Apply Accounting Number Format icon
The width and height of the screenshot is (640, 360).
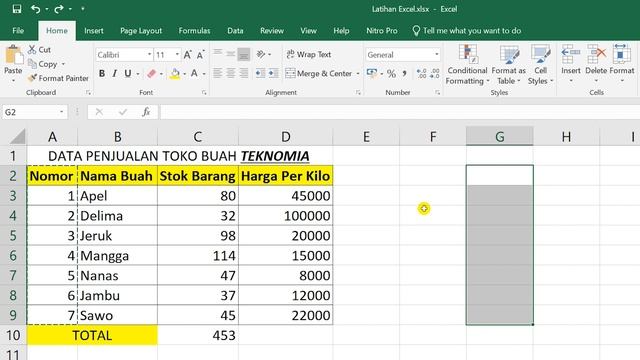pos(371,73)
